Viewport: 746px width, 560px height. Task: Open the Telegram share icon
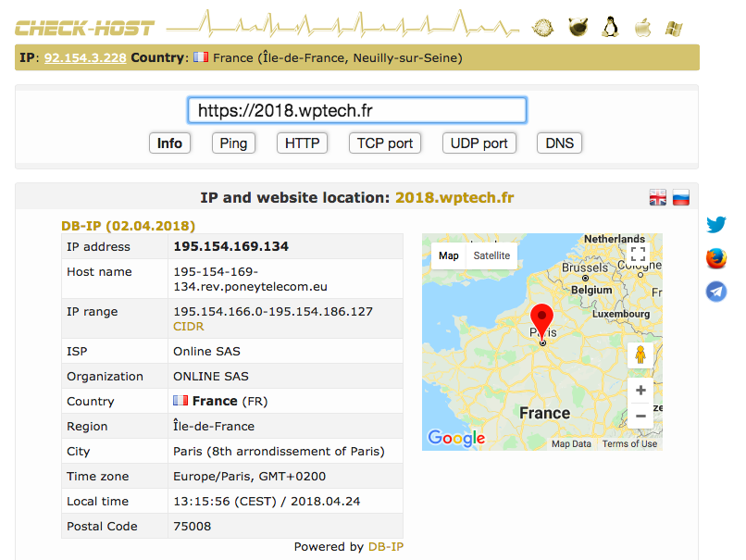(x=716, y=292)
